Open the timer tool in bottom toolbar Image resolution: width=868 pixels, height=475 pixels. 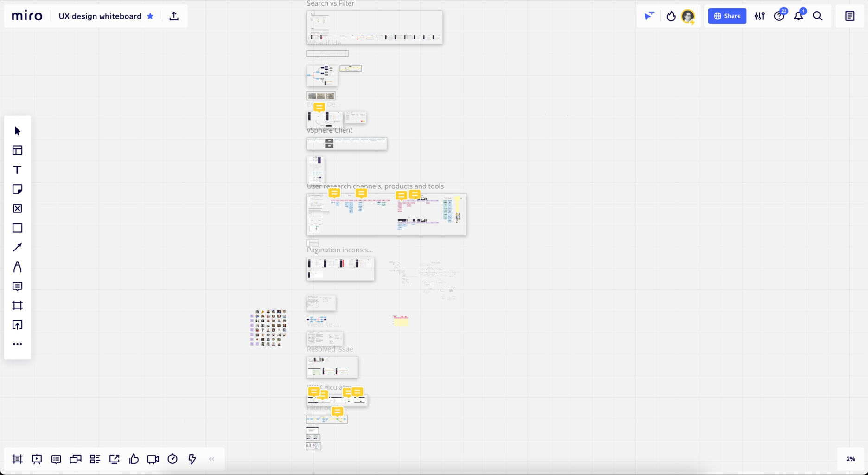pos(172,459)
